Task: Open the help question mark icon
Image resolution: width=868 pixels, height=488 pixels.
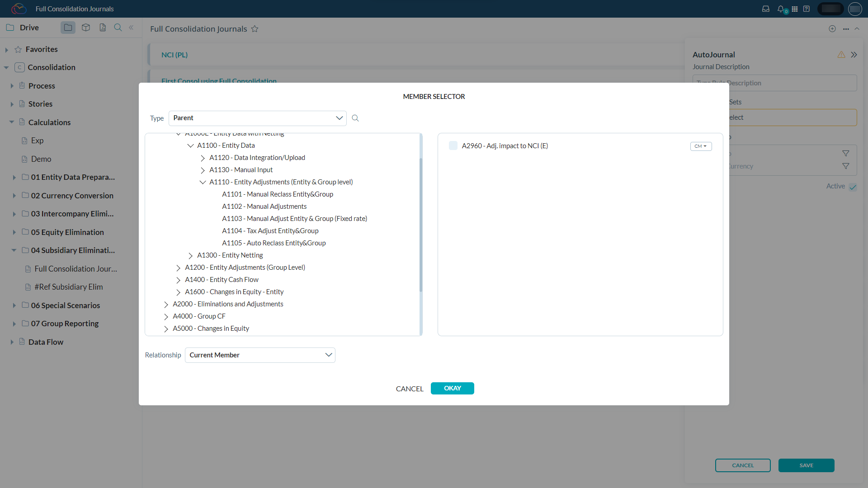Action: [x=807, y=9]
